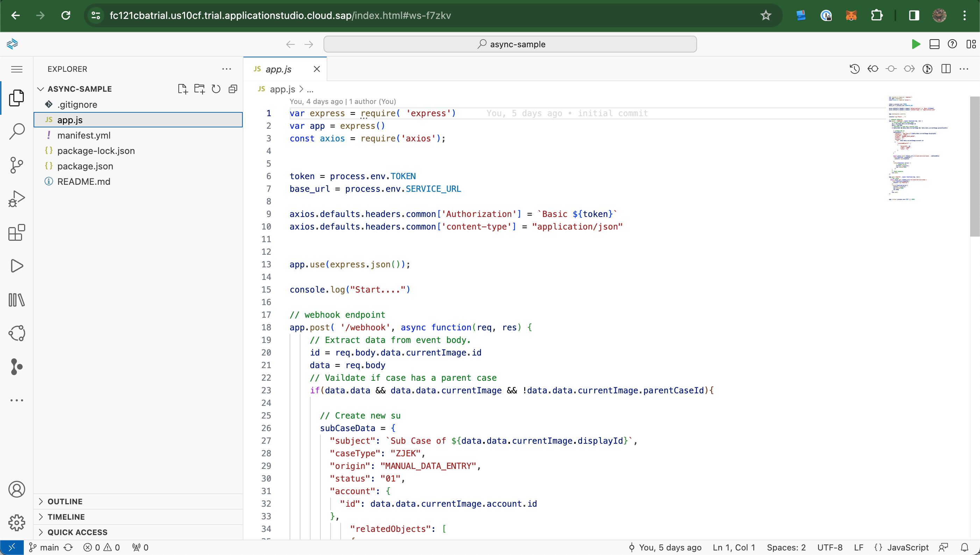Screen dimensions: 980x555
Task: Open the Run Configurations play icon in sidebar
Action: coord(16,266)
